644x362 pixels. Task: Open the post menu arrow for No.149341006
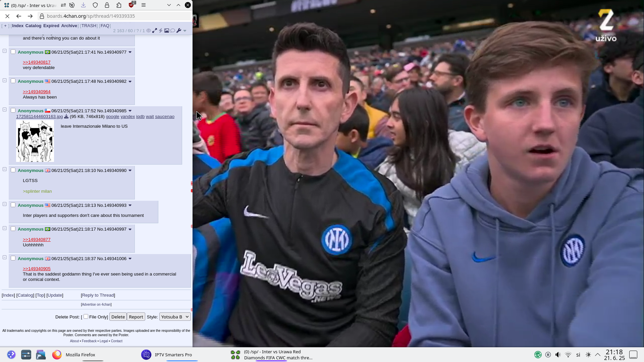[130, 259]
